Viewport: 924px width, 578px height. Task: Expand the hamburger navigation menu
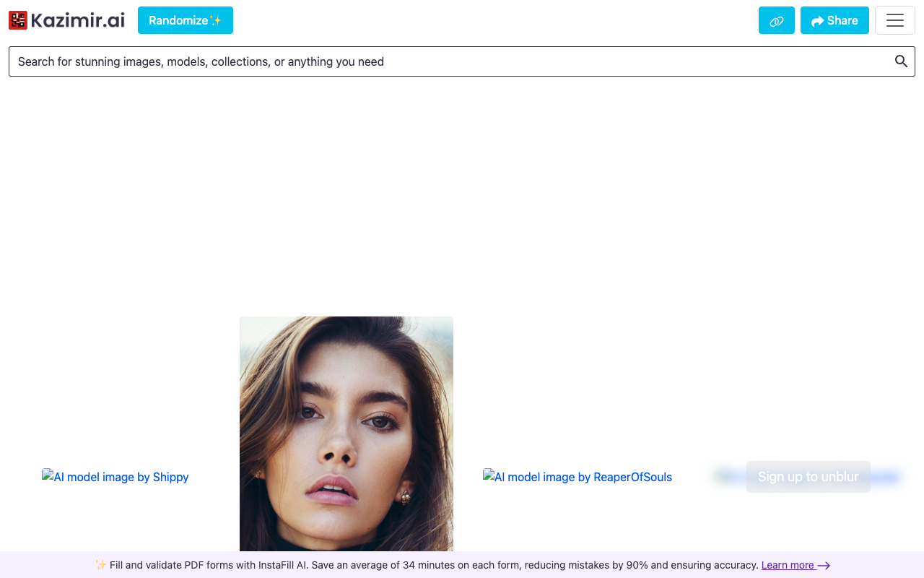894,20
